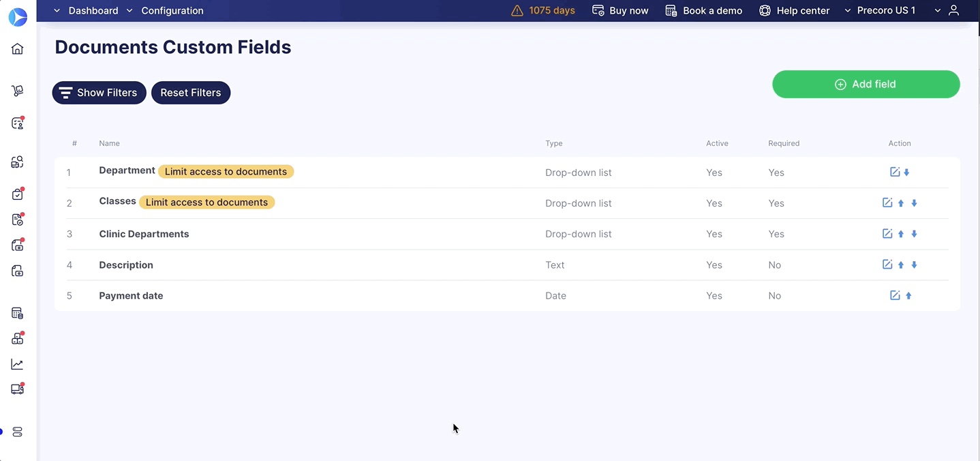The width and height of the screenshot is (980, 461).
Task: Show Filters for custom fields
Action: (x=99, y=93)
